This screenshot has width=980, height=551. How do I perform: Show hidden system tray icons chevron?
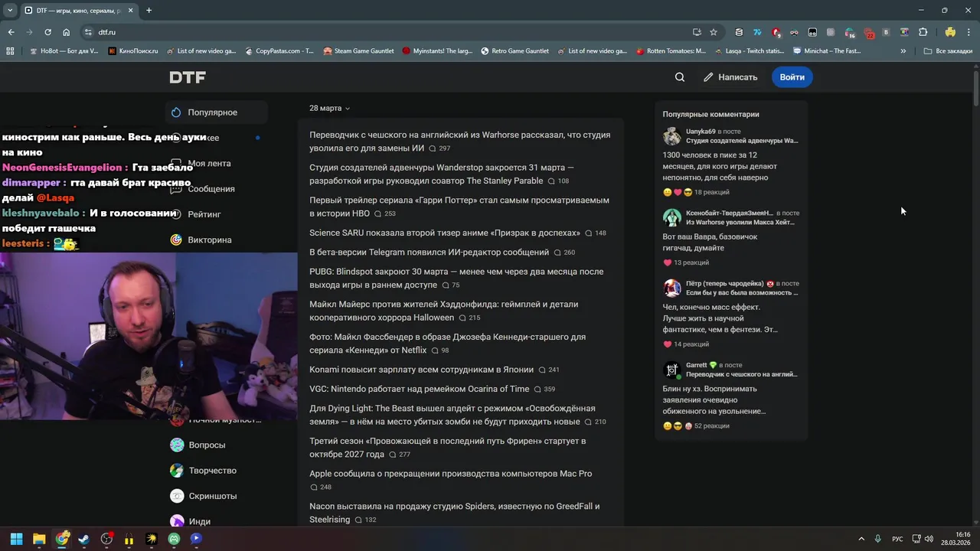click(861, 539)
